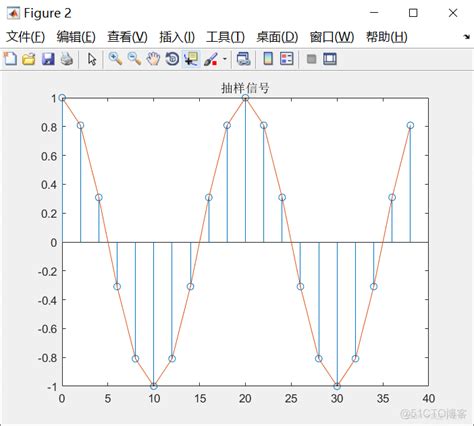
Task: Click the plot title 抽样信号
Action: tap(245, 88)
